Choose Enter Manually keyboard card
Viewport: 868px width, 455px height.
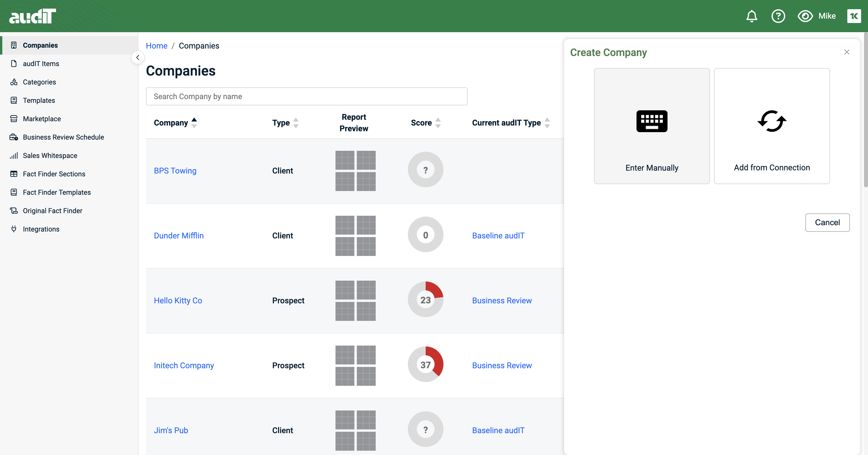[x=652, y=126]
